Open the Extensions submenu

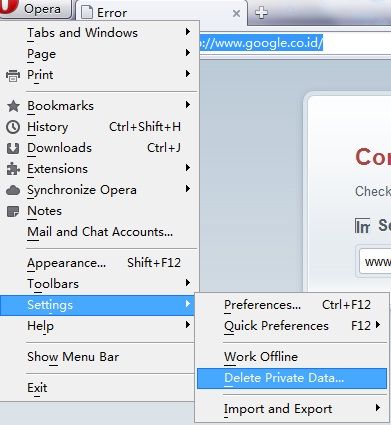point(100,169)
